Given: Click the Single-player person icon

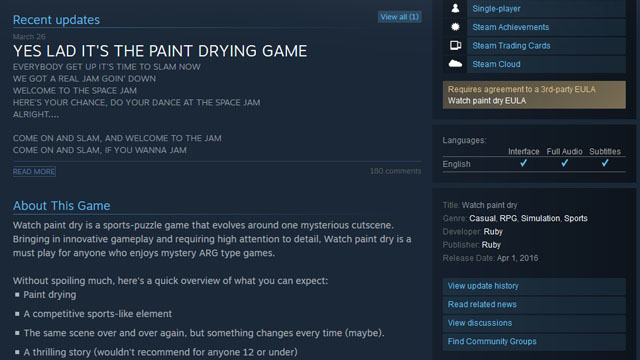Looking at the screenshot, I should click(x=455, y=8).
